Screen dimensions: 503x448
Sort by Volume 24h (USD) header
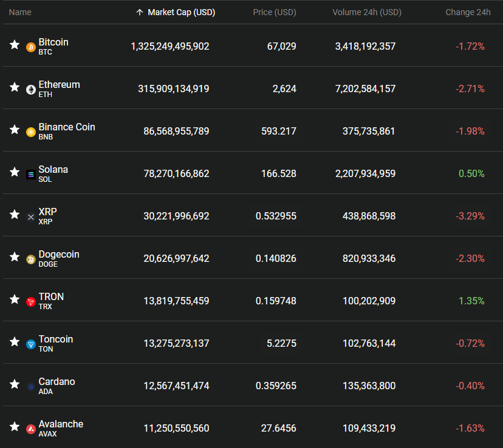367,12
